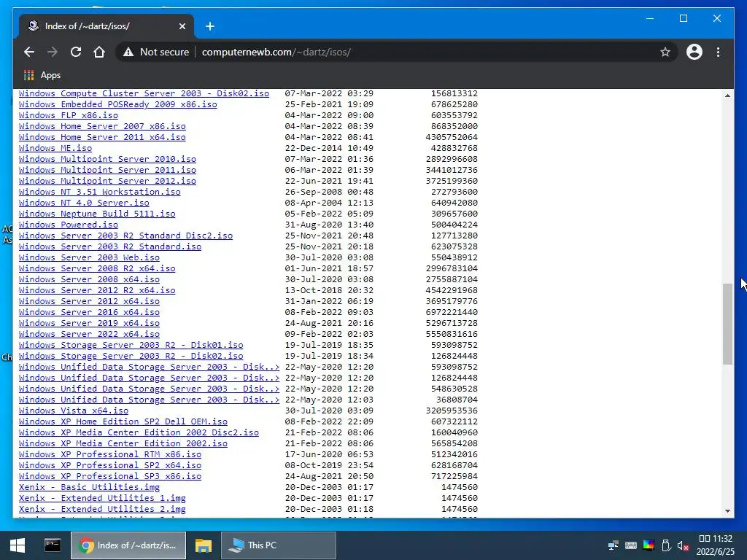Download Windows Vista x64.iso
The width and height of the screenshot is (747, 560).
(74, 411)
